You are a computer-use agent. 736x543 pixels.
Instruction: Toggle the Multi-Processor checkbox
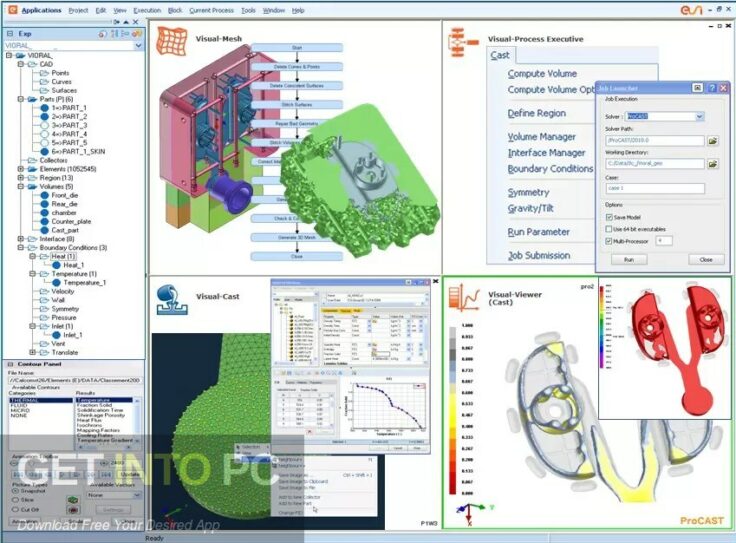point(609,241)
